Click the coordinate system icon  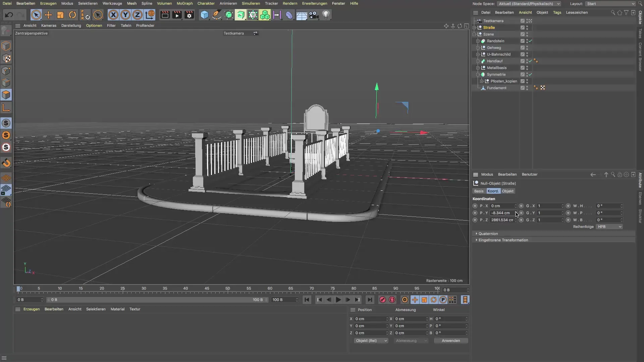pos(150,15)
